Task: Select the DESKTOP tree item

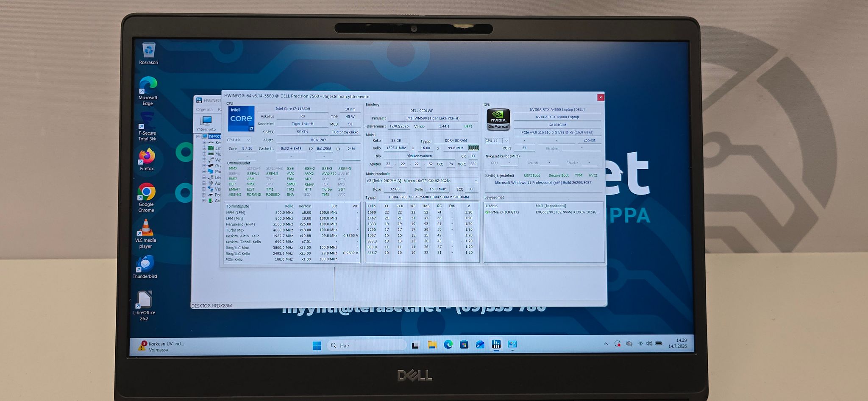Action: (x=214, y=136)
